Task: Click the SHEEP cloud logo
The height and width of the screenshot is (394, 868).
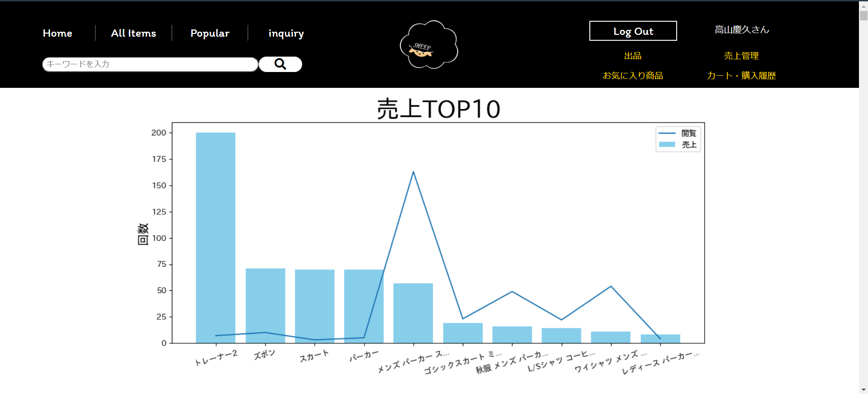Action: pyautogui.click(x=429, y=45)
